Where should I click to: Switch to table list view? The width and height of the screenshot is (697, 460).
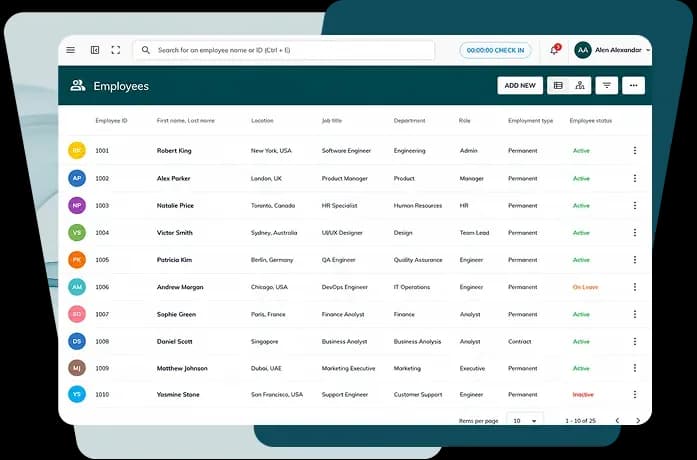pos(558,85)
